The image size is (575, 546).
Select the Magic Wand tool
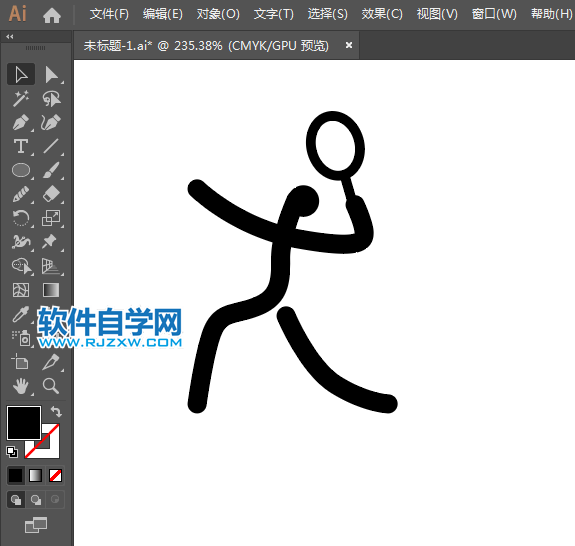click(21, 99)
